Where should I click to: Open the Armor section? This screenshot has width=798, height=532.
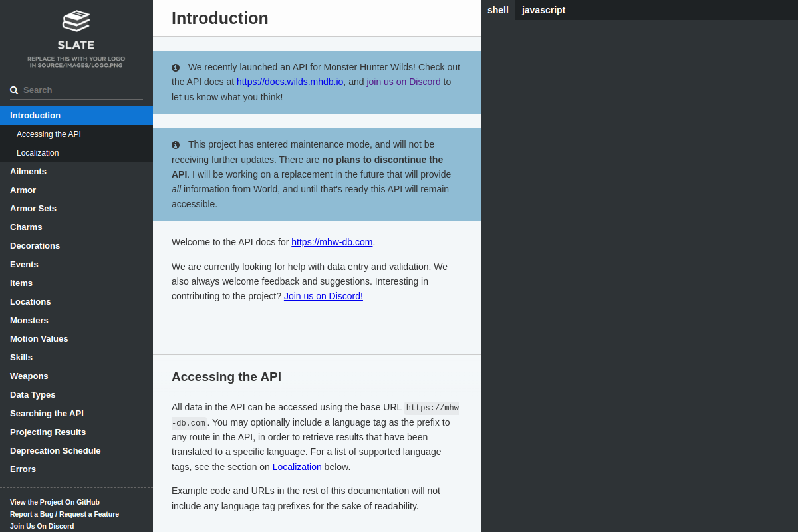point(76,190)
